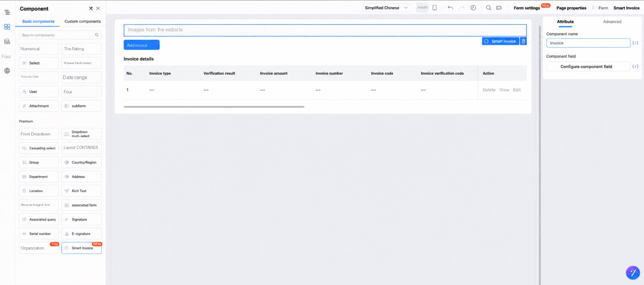Viewport: 644px width, 285px height.
Task: Click the redo arrow icon
Action: 461,8
